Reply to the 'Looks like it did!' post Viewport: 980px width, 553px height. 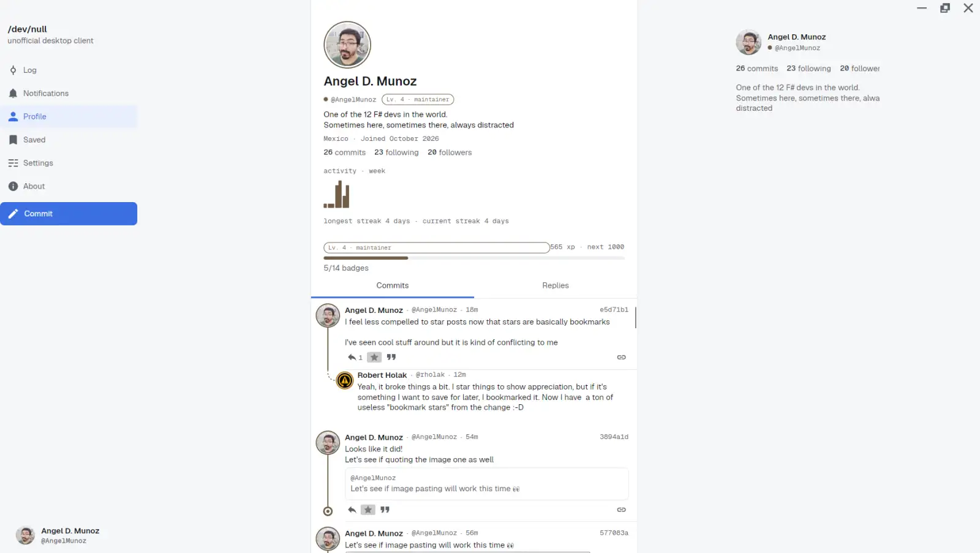coord(352,510)
